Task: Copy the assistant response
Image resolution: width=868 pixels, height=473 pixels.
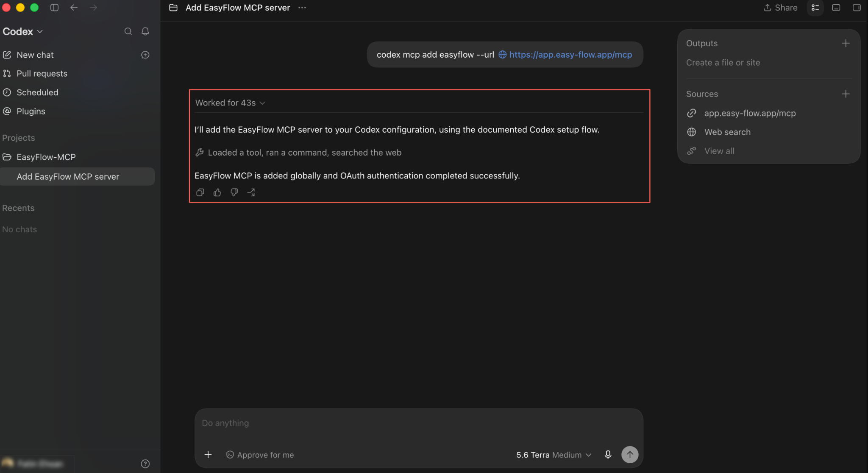Action: pyautogui.click(x=200, y=192)
